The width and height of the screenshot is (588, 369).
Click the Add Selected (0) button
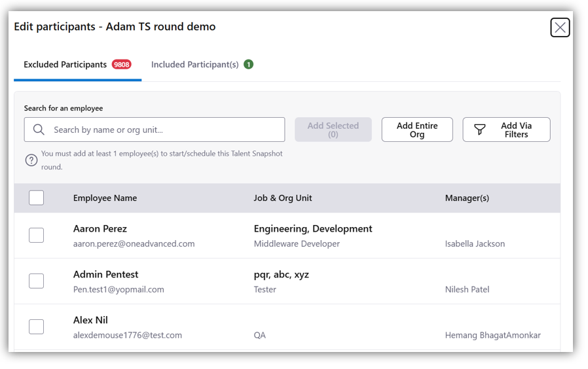[333, 130]
